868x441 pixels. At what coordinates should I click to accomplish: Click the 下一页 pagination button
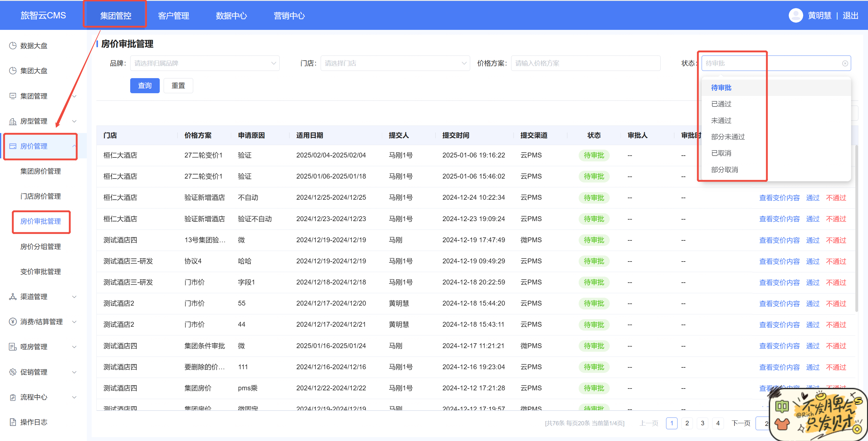pyautogui.click(x=741, y=423)
